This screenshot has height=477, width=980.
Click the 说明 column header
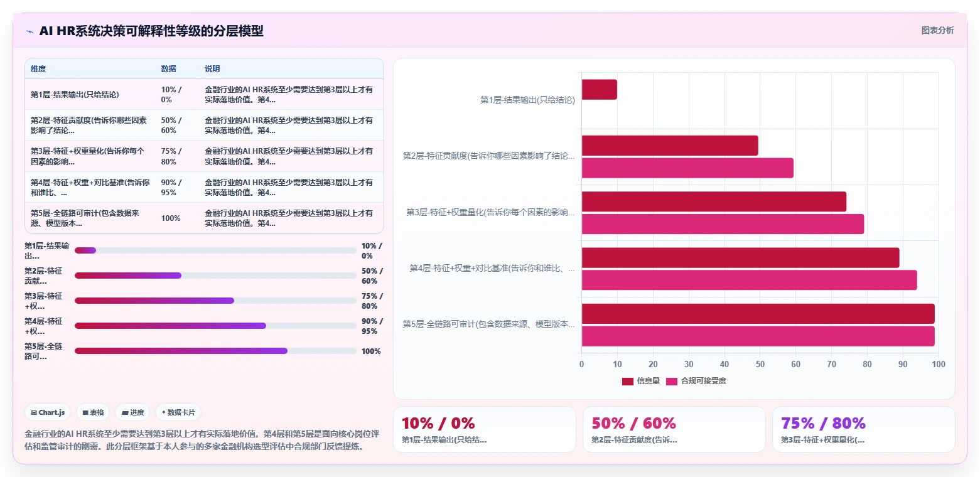pyautogui.click(x=212, y=69)
